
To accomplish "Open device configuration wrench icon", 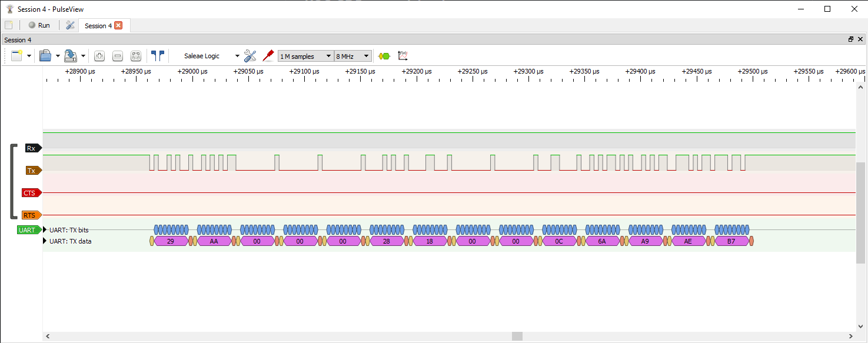I will point(250,56).
